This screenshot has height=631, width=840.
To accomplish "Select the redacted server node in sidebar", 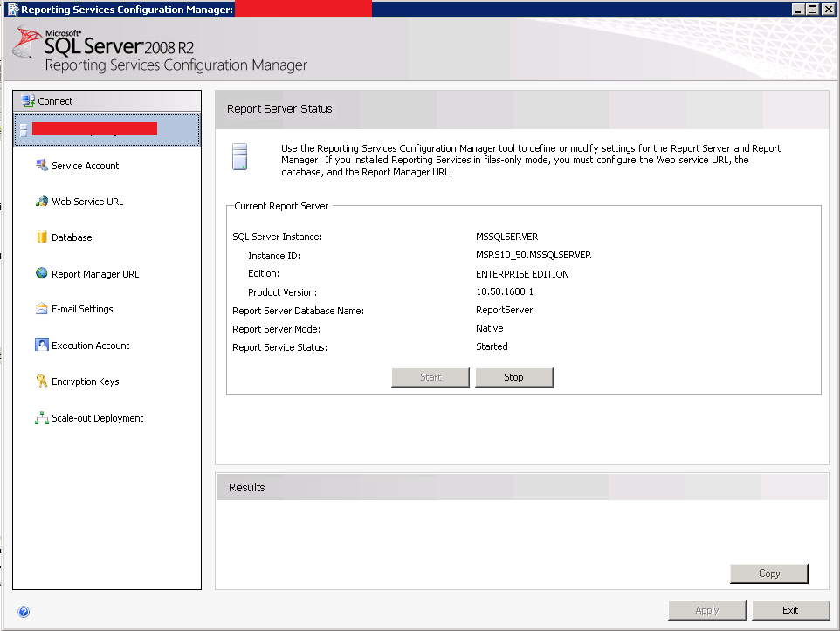I will pos(107,130).
